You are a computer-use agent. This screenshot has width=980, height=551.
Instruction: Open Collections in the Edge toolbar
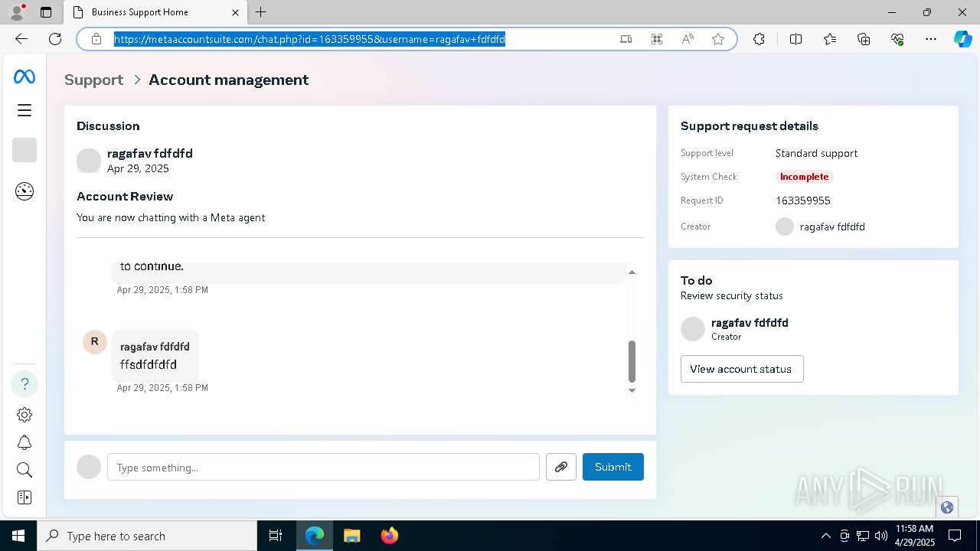[864, 39]
